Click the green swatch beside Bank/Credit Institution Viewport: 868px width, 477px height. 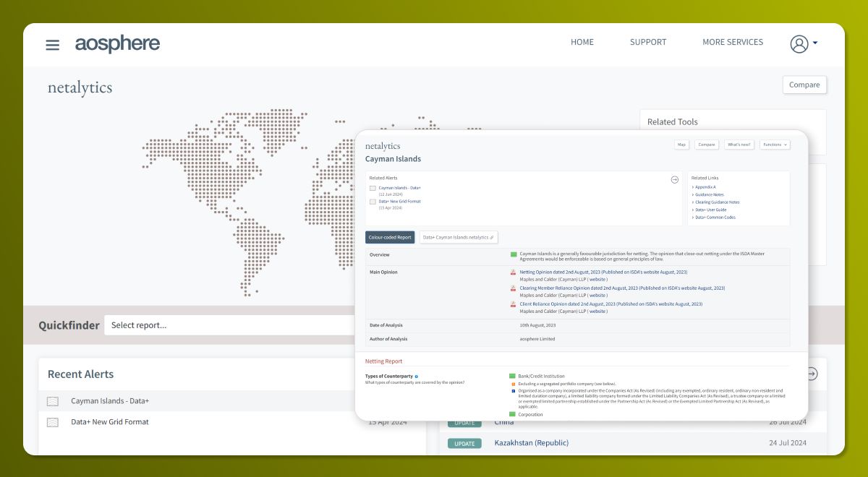click(x=513, y=376)
